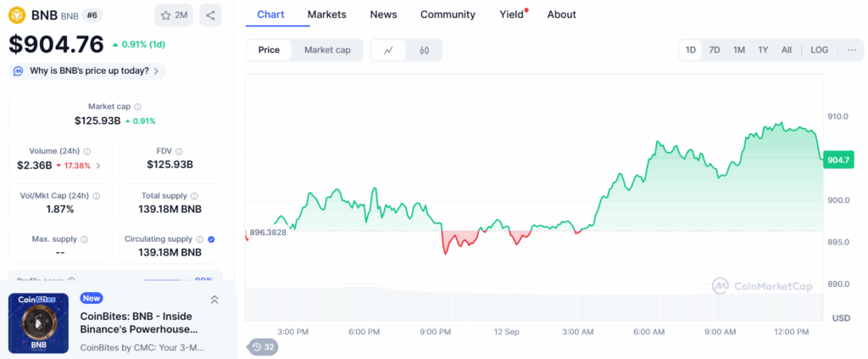Open Vol/Mkt Cap (24h) info icon

[97, 195]
